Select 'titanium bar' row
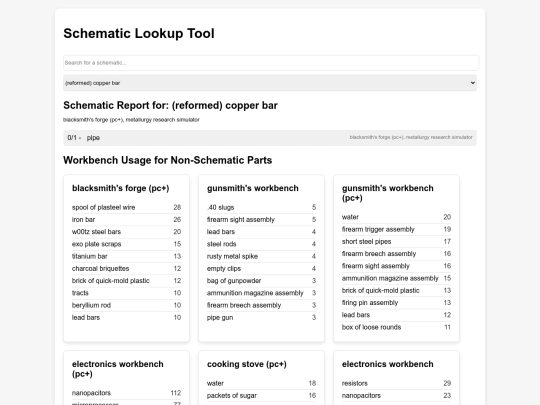This screenshot has height=405, width=540. [126, 256]
